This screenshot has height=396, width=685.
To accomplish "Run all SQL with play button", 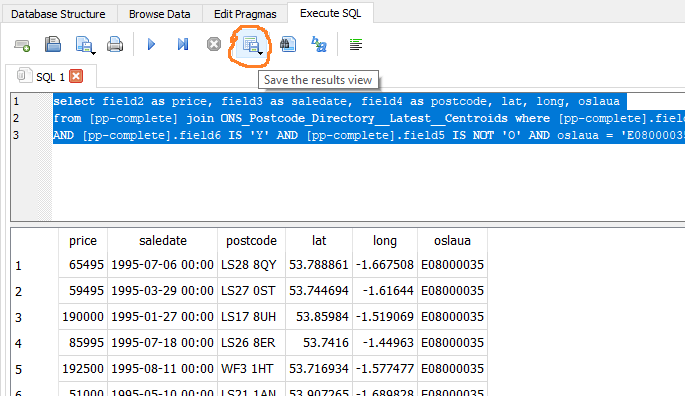I will click(151, 44).
